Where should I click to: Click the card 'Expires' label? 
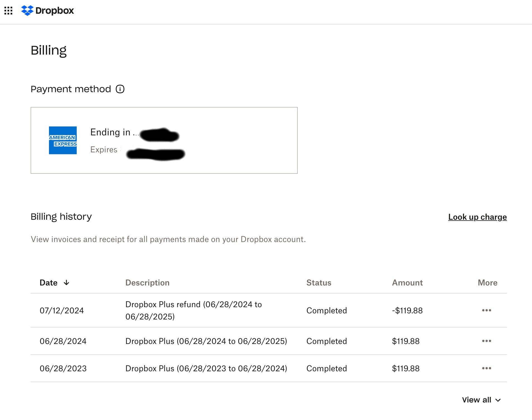[104, 150]
